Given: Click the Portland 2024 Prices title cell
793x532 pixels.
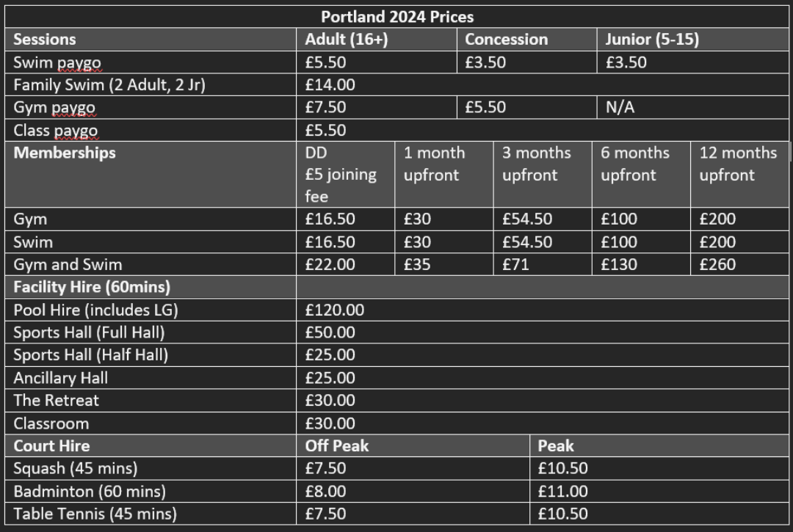Looking at the screenshot, I should coord(396,17).
